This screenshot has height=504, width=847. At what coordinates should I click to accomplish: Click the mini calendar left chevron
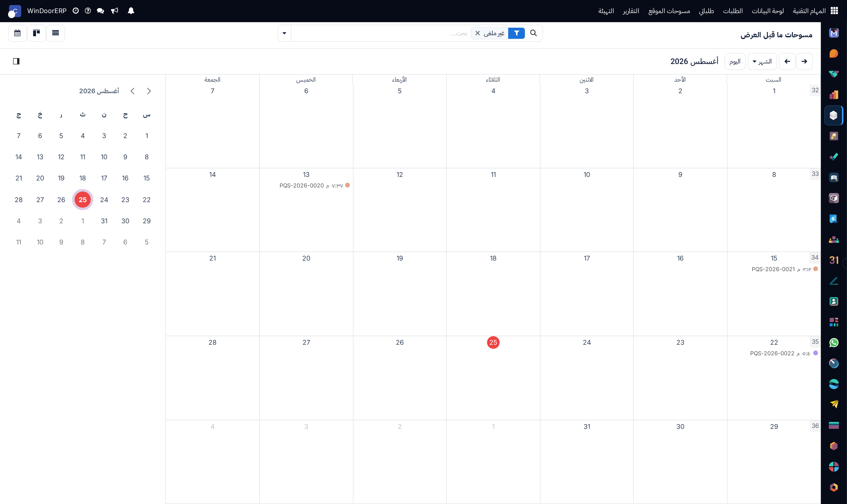[x=133, y=91]
